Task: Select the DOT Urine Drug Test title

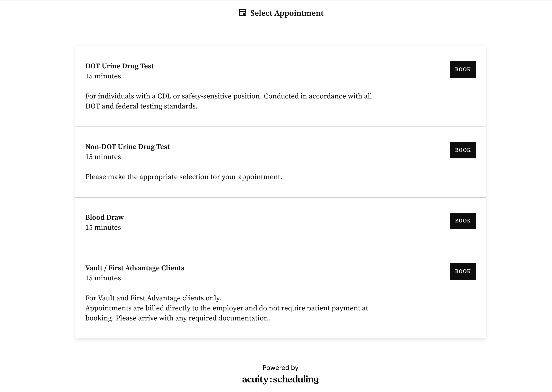Action: (119, 66)
